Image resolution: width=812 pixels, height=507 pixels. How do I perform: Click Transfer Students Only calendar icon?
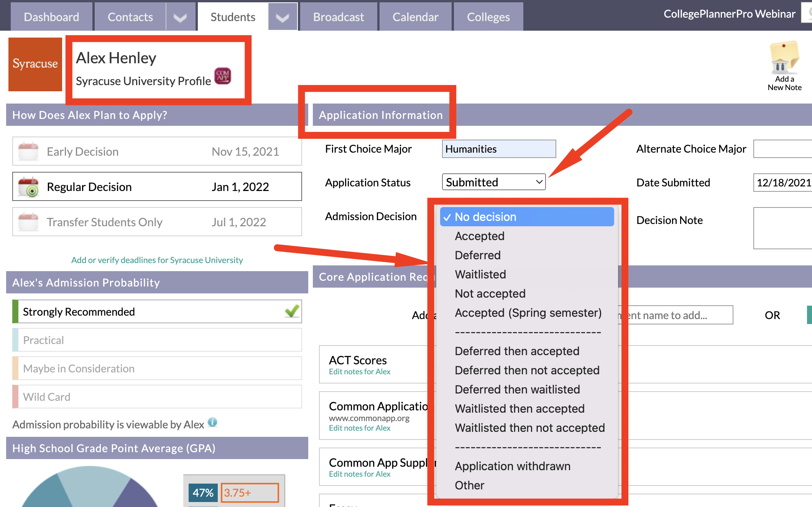click(28, 222)
